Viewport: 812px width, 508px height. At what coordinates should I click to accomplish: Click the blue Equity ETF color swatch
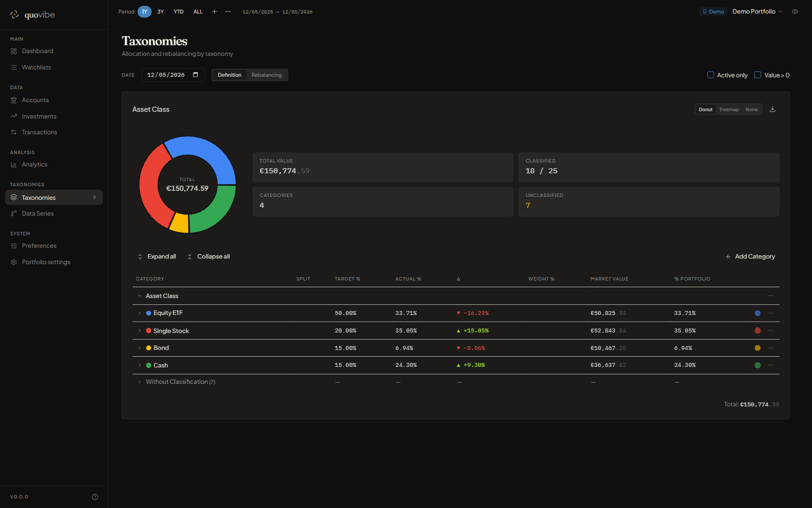click(x=757, y=313)
